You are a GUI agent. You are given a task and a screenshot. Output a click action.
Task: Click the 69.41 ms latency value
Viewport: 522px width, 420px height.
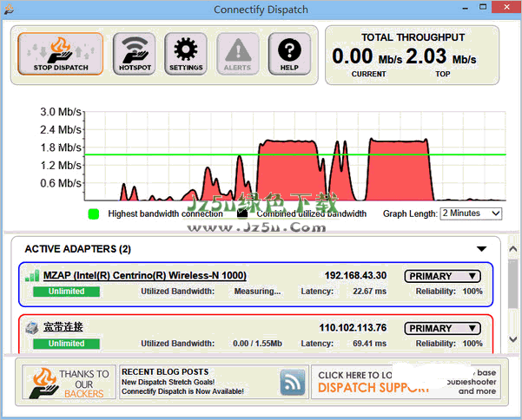click(369, 344)
